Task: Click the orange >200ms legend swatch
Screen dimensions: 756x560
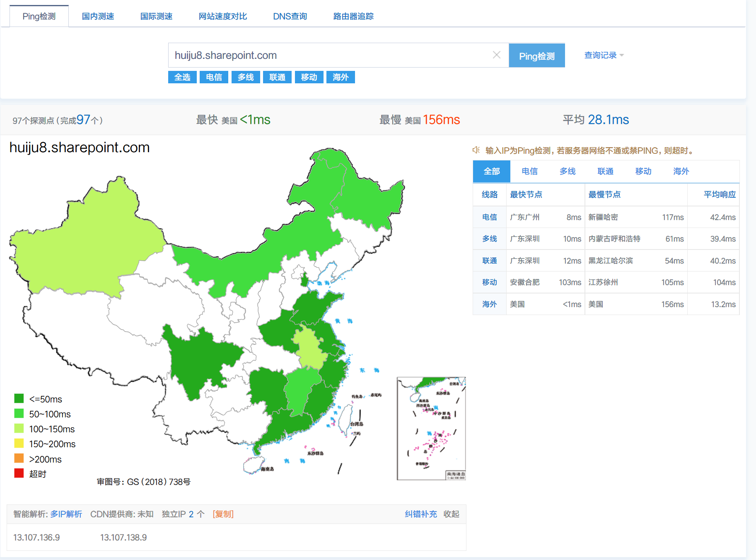Action: pos(19,458)
